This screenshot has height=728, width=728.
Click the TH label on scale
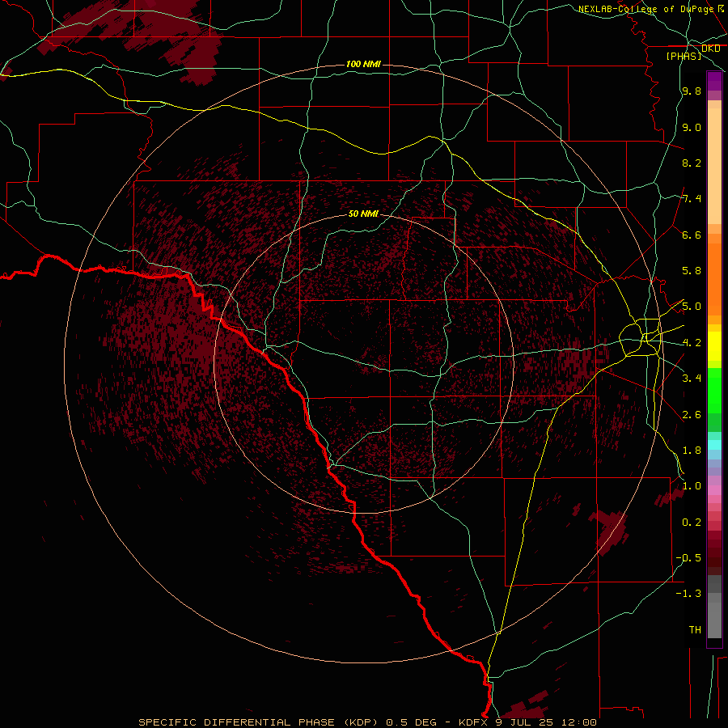[x=695, y=630]
